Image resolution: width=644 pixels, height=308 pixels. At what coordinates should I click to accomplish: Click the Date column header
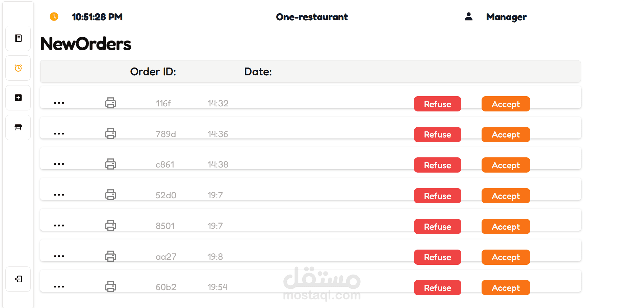pos(258,72)
